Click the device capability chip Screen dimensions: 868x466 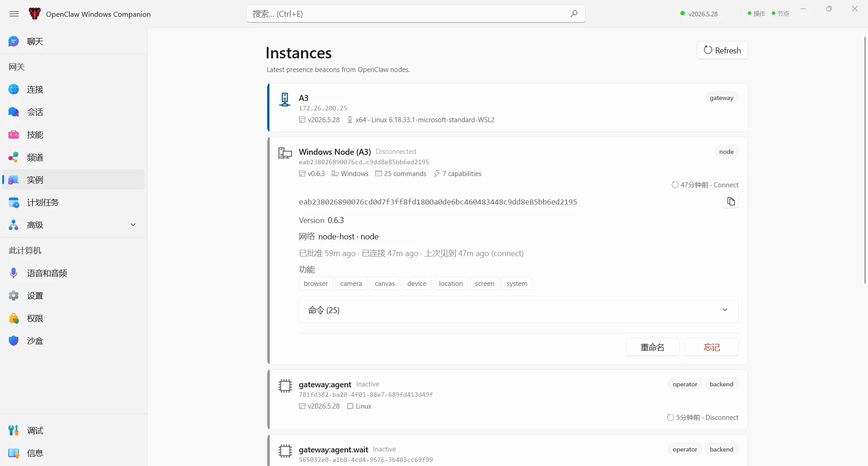(417, 284)
